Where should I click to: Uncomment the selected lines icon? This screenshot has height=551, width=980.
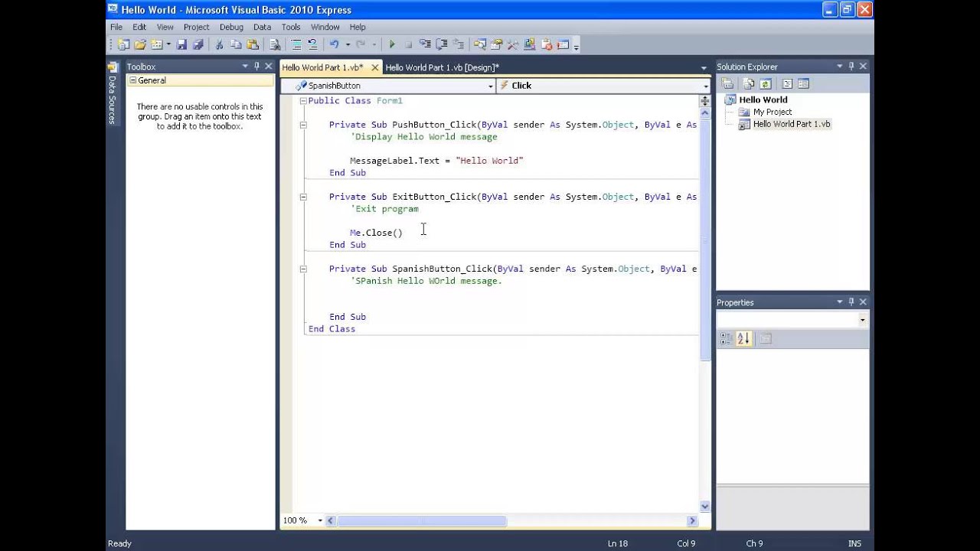313,44
